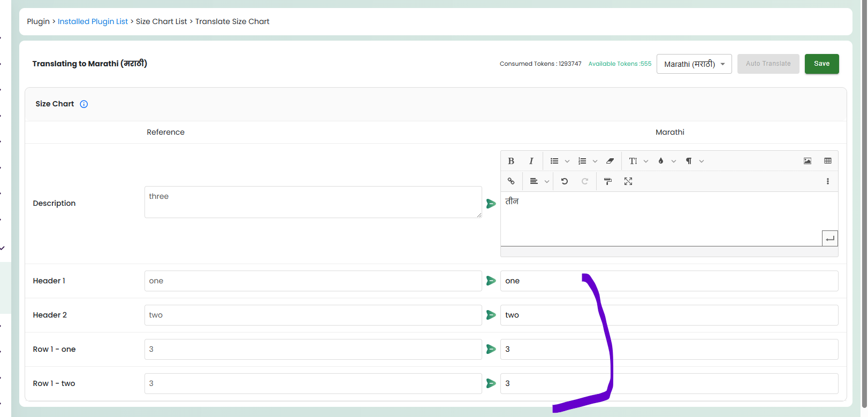Choose font size tool icon
This screenshot has width=868, height=417.
click(633, 161)
